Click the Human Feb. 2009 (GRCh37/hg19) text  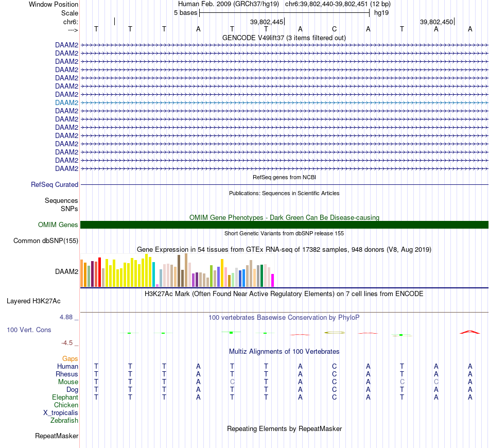pos(229,4)
